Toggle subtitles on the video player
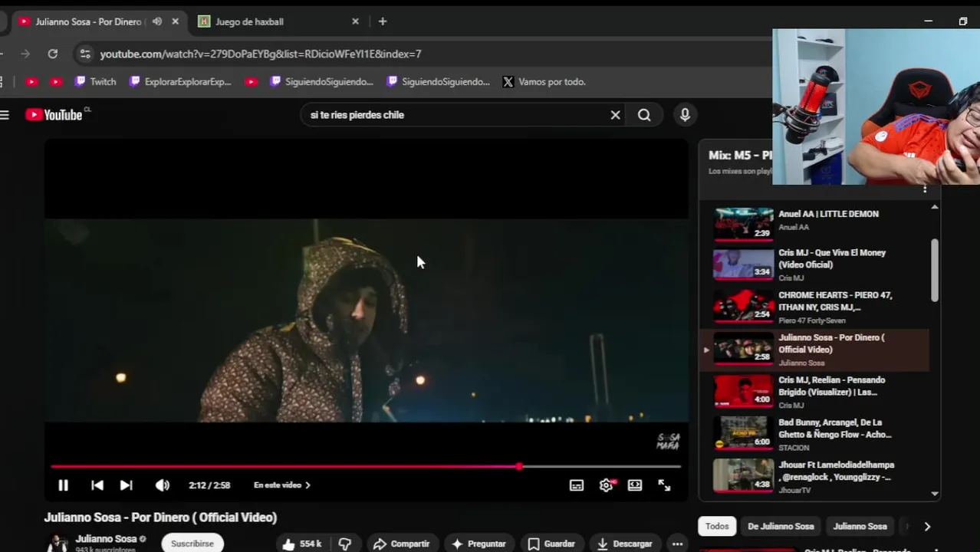The image size is (980, 552). 577,485
